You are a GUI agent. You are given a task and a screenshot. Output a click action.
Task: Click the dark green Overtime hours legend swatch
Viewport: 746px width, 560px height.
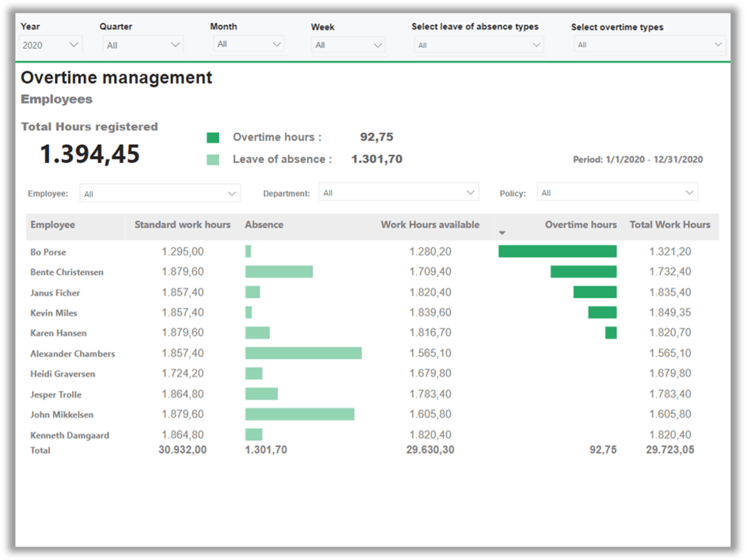(213, 138)
